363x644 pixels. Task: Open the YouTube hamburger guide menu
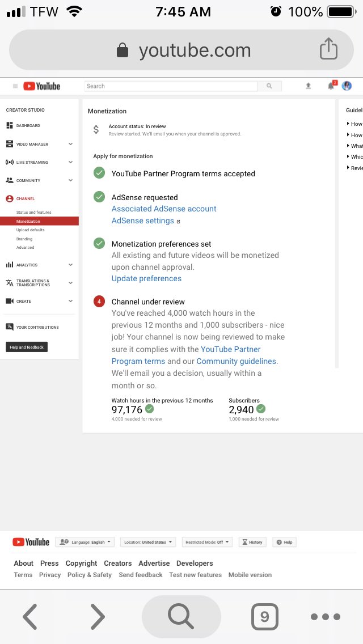[15, 86]
